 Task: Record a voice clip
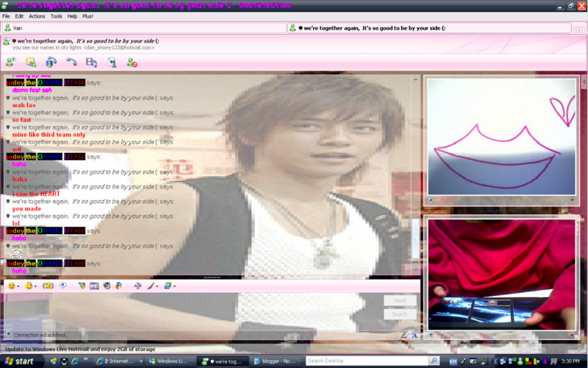tap(62, 286)
